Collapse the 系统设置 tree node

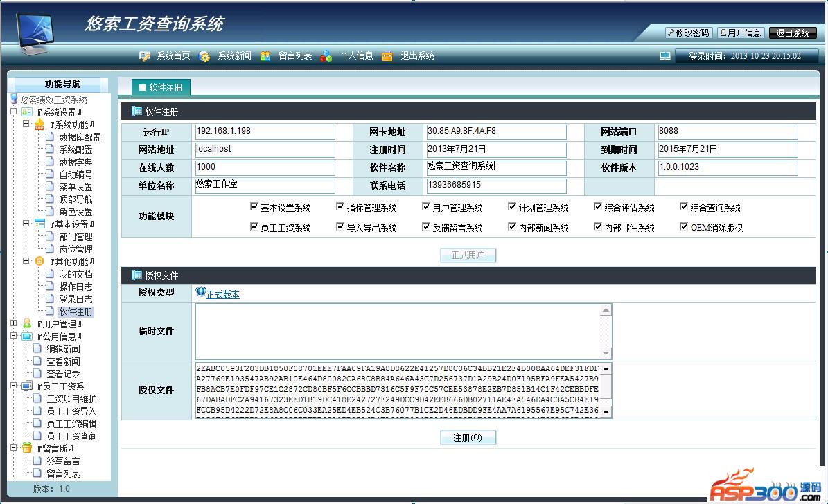coord(15,111)
